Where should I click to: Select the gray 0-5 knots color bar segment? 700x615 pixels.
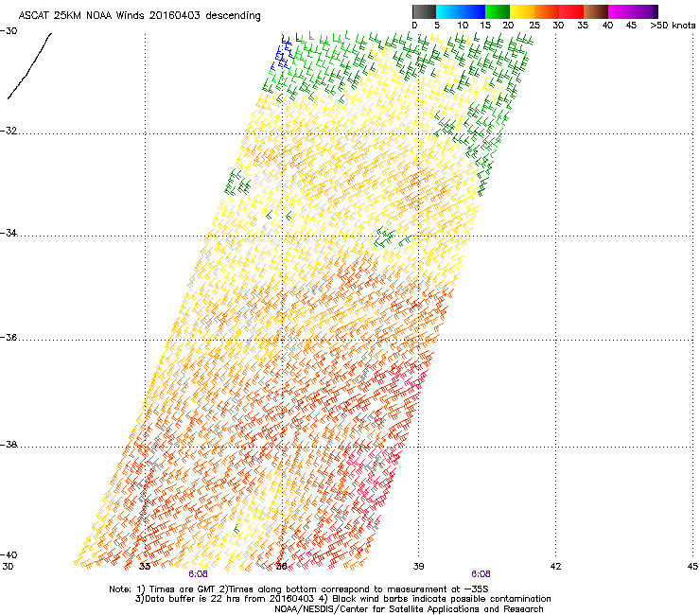(x=424, y=11)
